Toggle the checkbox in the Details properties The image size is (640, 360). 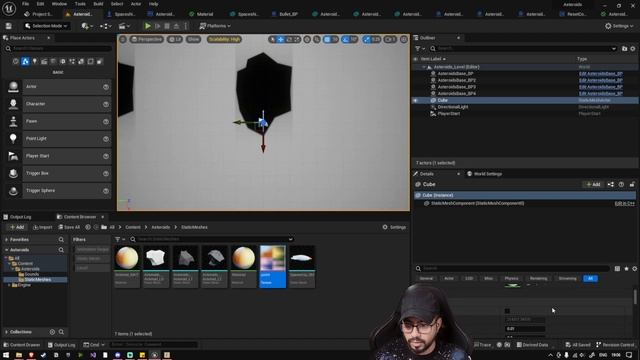pyautogui.click(x=507, y=311)
